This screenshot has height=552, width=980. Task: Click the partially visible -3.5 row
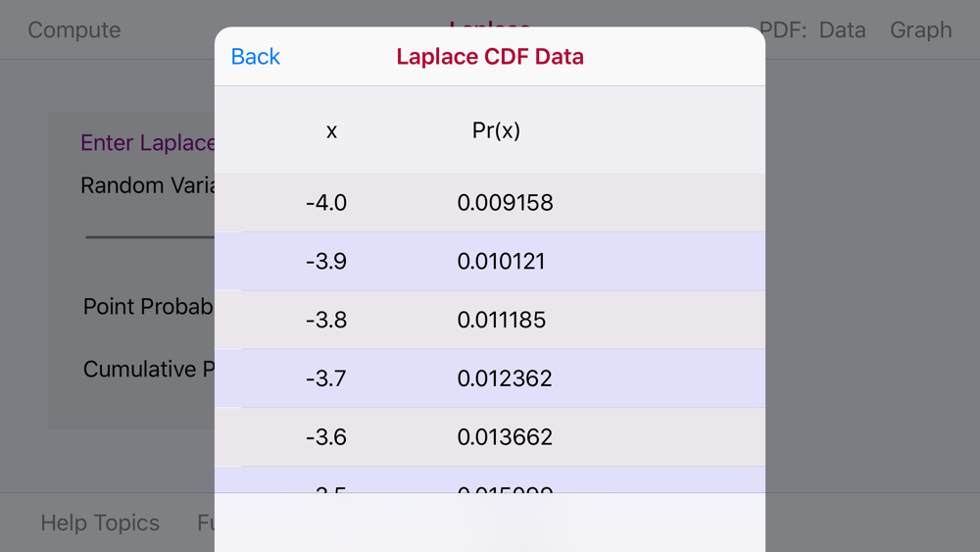pyautogui.click(x=490, y=479)
